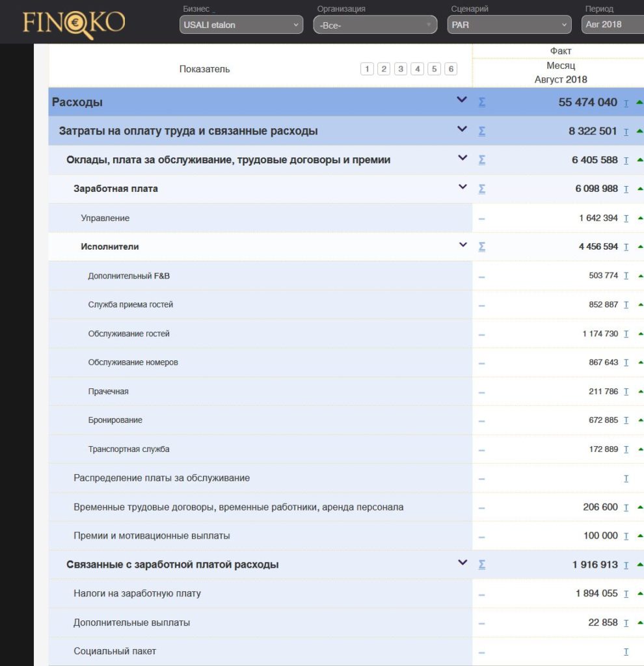Open the Бизнес dropdown USALI etalon
The image size is (644, 666).
(x=241, y=25)
